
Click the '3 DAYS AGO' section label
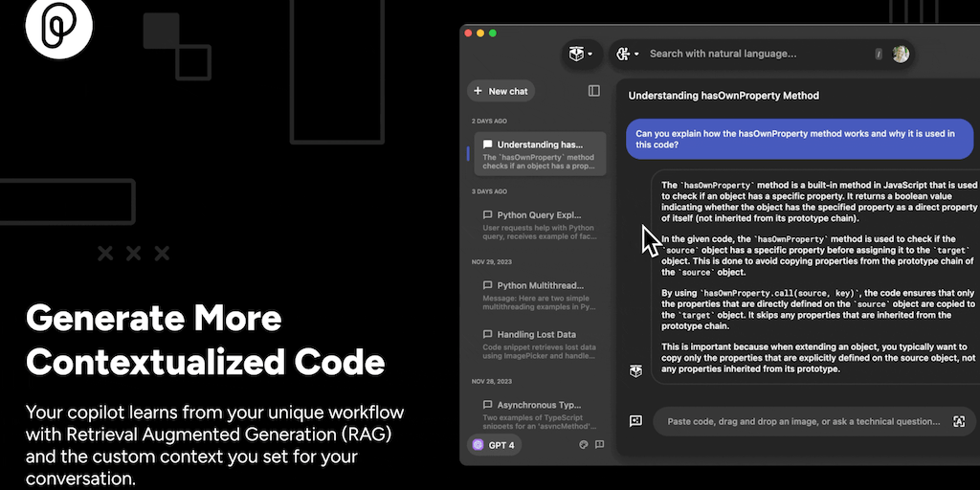[x=489, y=191]
